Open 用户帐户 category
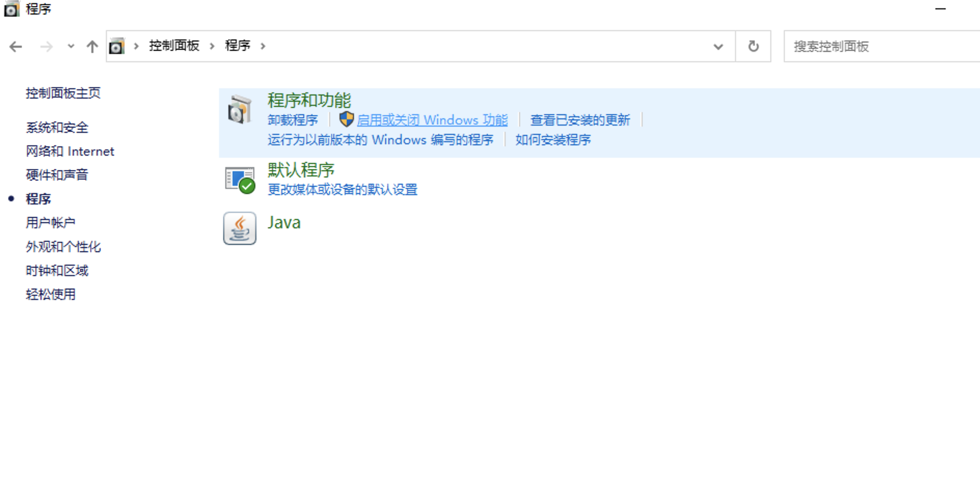 [x=51, y=223]
